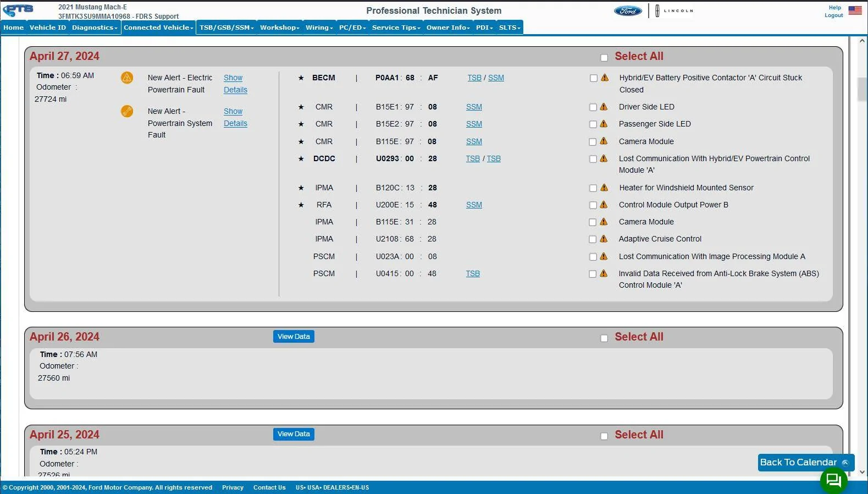Tick checkbox for Passenger Side LED
Image resolution: width=868 pixels, height=494 pixels.
[x=593, y=124]
